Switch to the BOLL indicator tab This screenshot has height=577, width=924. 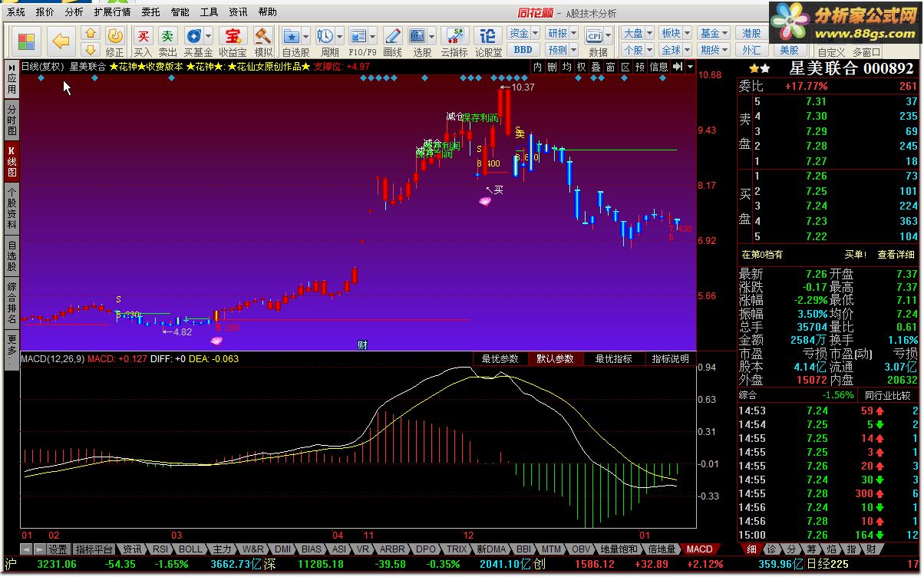click(190, 549)
